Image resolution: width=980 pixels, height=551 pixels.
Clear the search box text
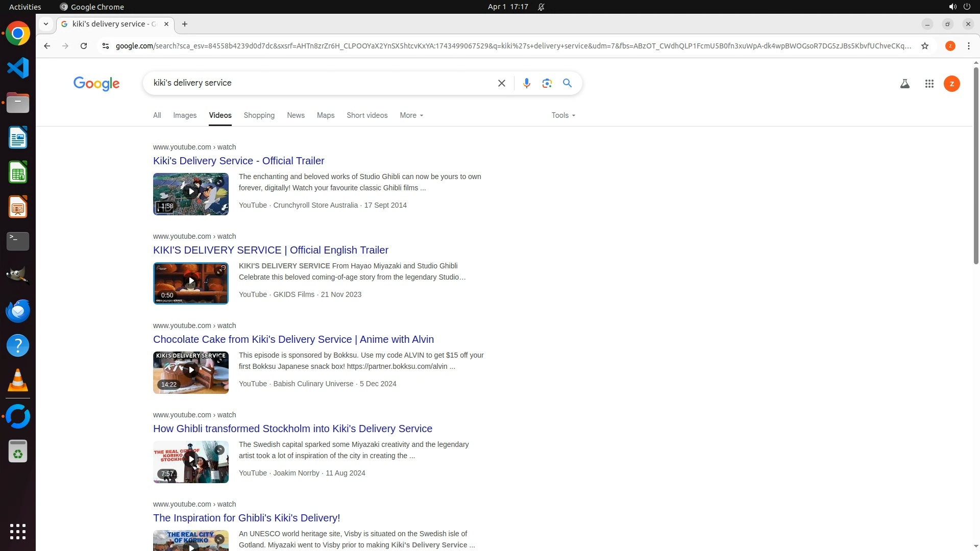(501, 83)
